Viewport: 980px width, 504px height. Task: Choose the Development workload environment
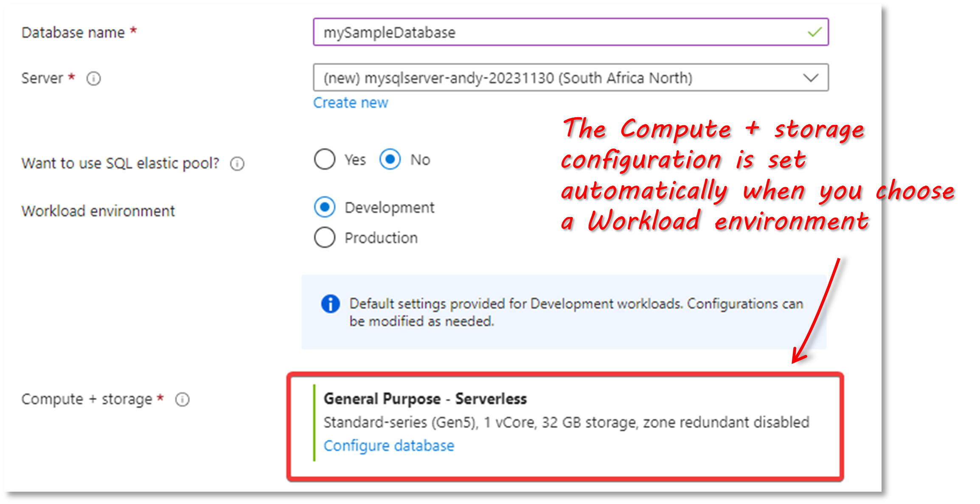click(x=325, y=207)
